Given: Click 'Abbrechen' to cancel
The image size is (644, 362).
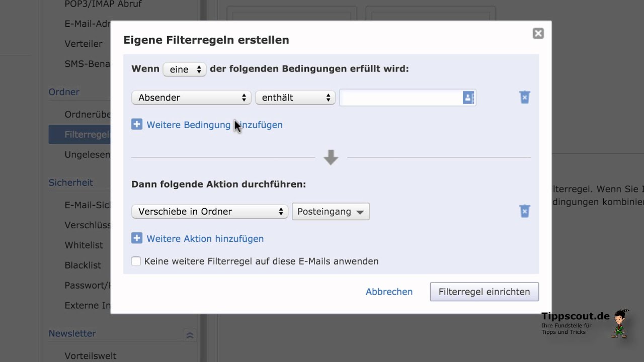Looking at the screenshot, I should [389, 292].
